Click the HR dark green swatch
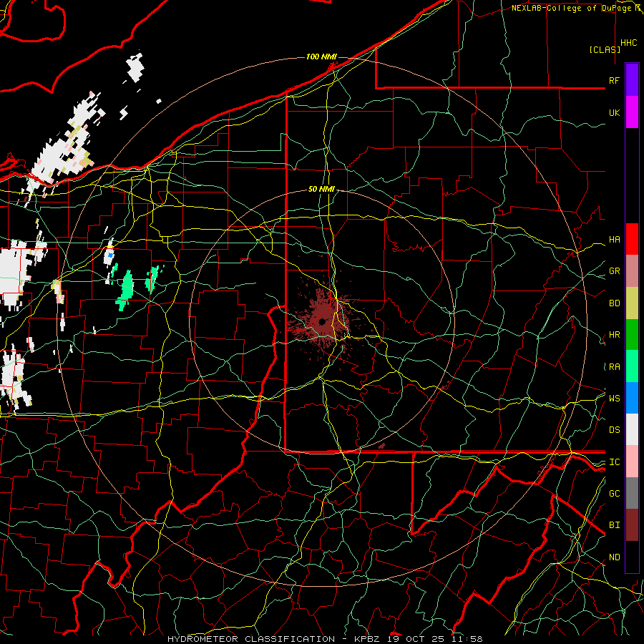This screenshot has width=644, height=644. [x=632, y=334]
